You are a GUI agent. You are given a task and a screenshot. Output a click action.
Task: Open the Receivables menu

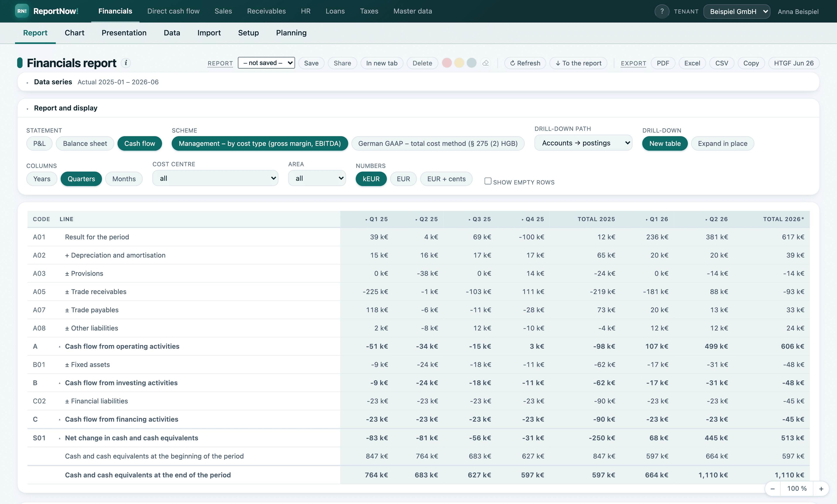point(266,11)
